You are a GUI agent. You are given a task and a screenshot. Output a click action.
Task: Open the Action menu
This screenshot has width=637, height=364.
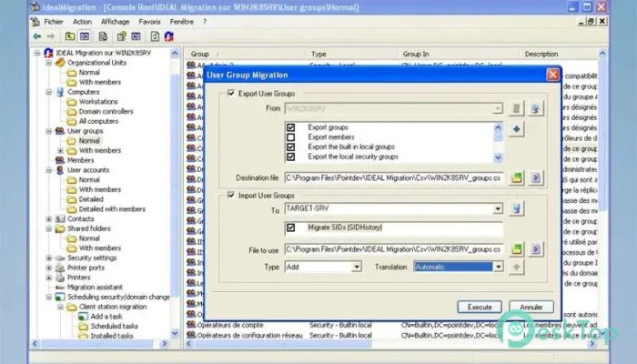[82, 22]
